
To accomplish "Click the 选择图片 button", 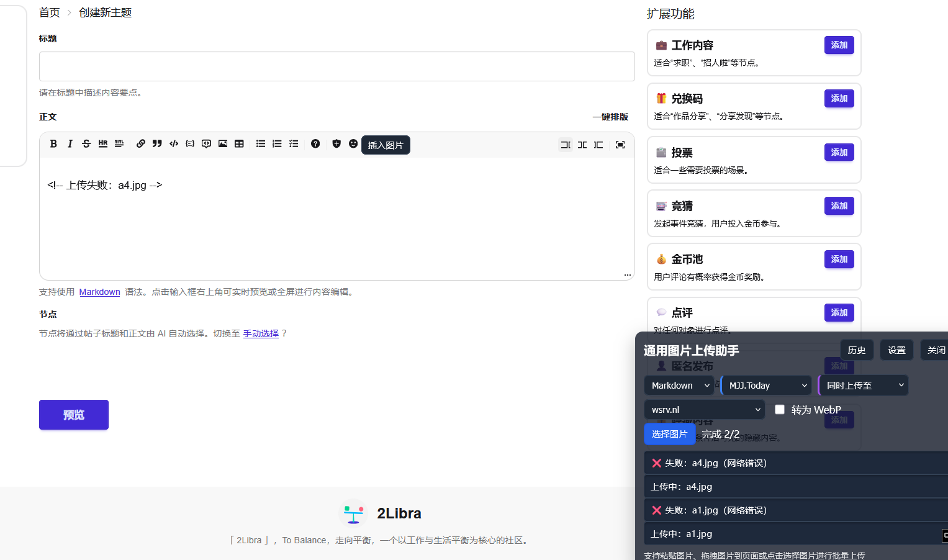I will click(669, 434).
